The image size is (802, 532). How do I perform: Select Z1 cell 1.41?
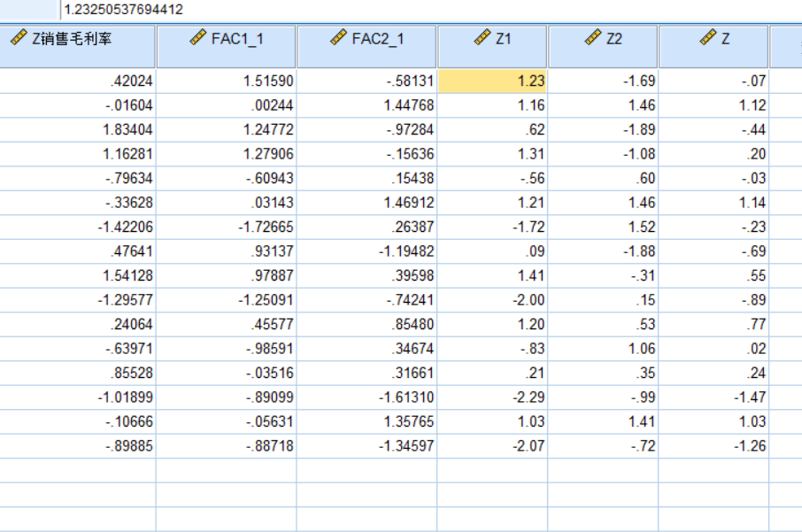[x=492, y=275]
